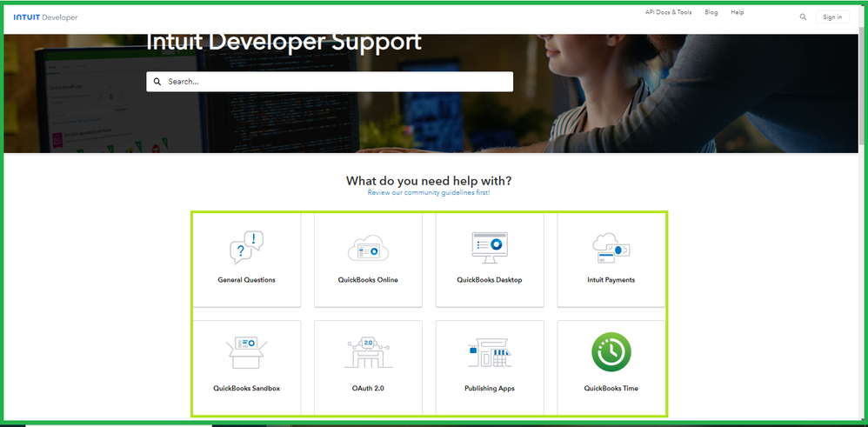
Task: Open the Intuit Payments card icon
Action: (611, 248)
